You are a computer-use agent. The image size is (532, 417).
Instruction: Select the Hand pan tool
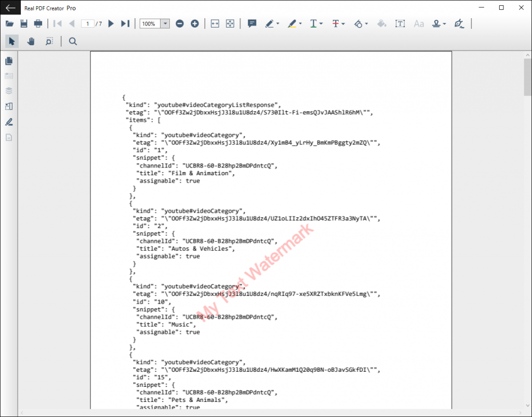31,42
